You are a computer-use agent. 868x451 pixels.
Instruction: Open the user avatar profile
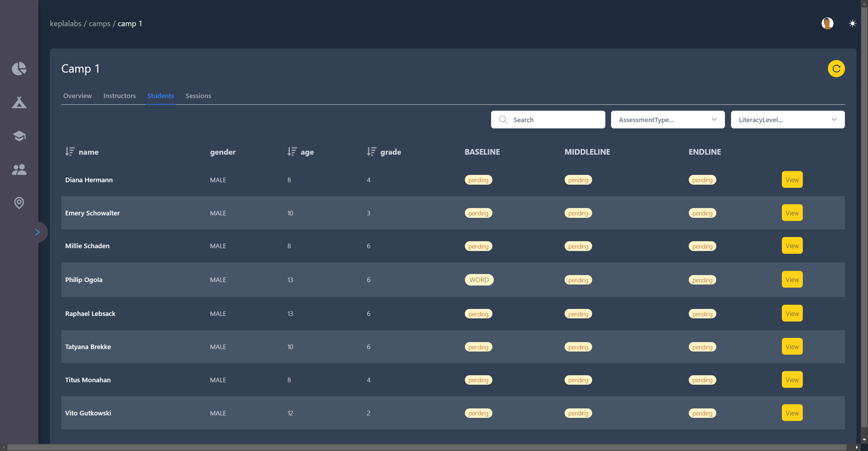(827, 23)
